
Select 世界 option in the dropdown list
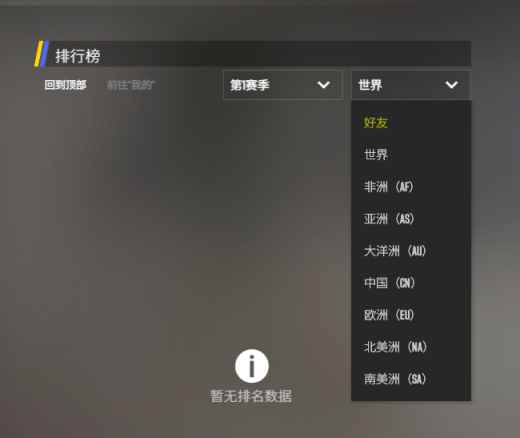tap(411, 155)
